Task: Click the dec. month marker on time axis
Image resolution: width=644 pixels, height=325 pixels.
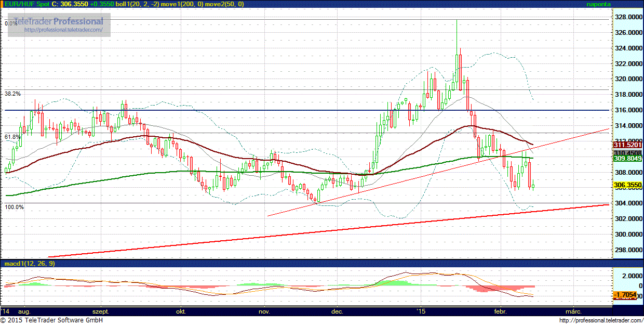Action: [x=338, y=311]
